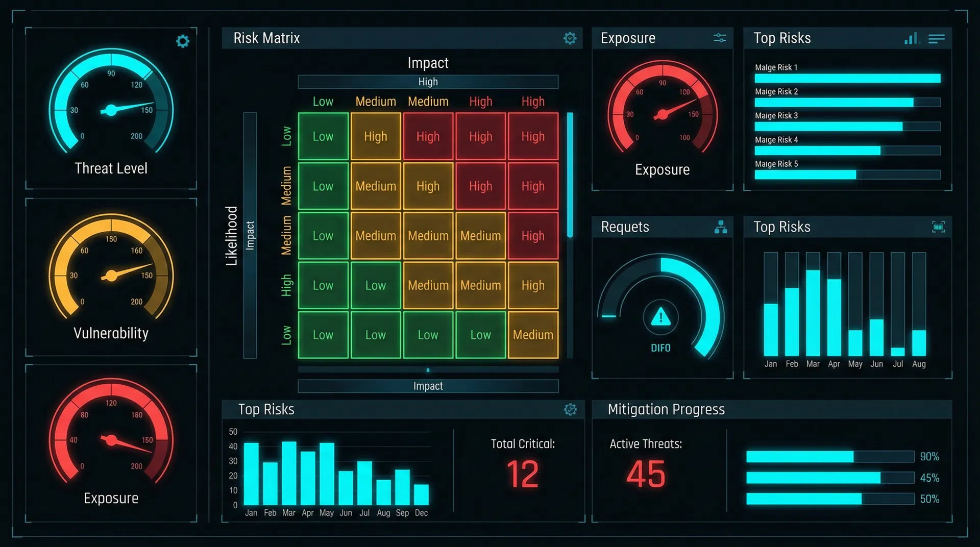This screenshot has width=980, height=547.
Task: Open filter controls in the Exposure panel header
Action: pos(720,38)
